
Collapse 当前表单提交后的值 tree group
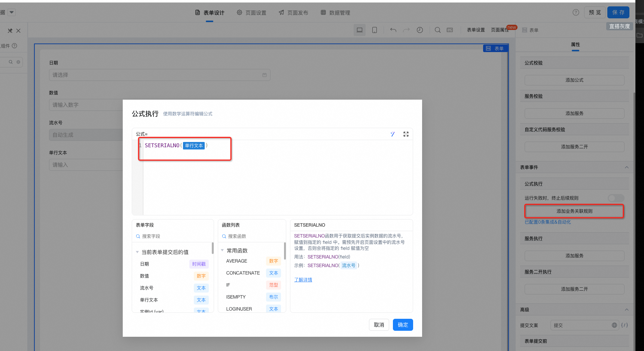pyautogui.click(x=137, y=252)
